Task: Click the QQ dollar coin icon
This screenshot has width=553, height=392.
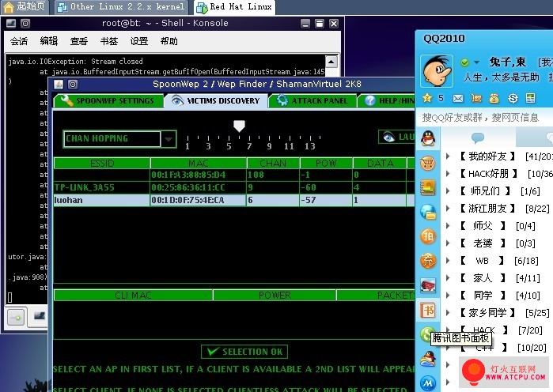Action: point(513,98)
